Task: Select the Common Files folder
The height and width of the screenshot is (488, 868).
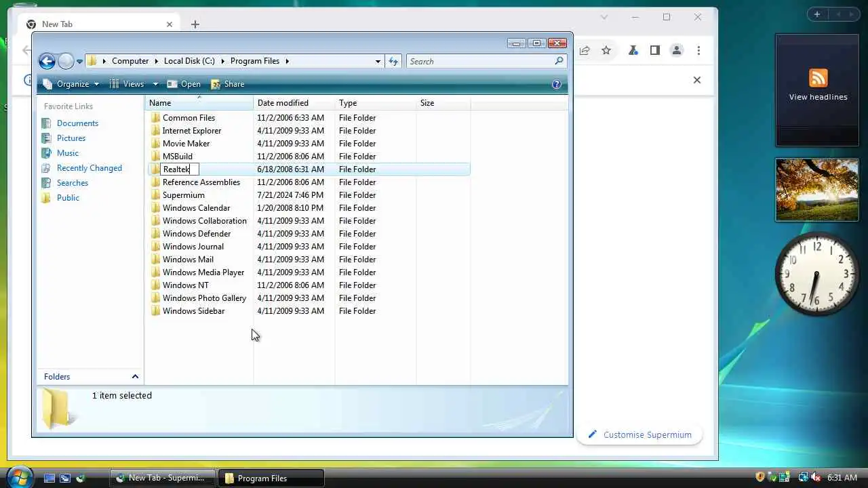Action: [189, 118]
